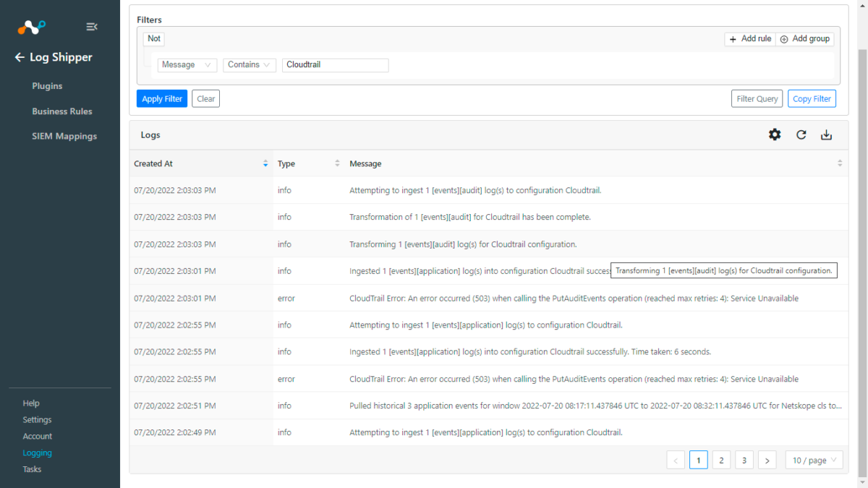868x488 pixels.
Task: Open the 10 / page size dropdown
Action: coord(814,460)
